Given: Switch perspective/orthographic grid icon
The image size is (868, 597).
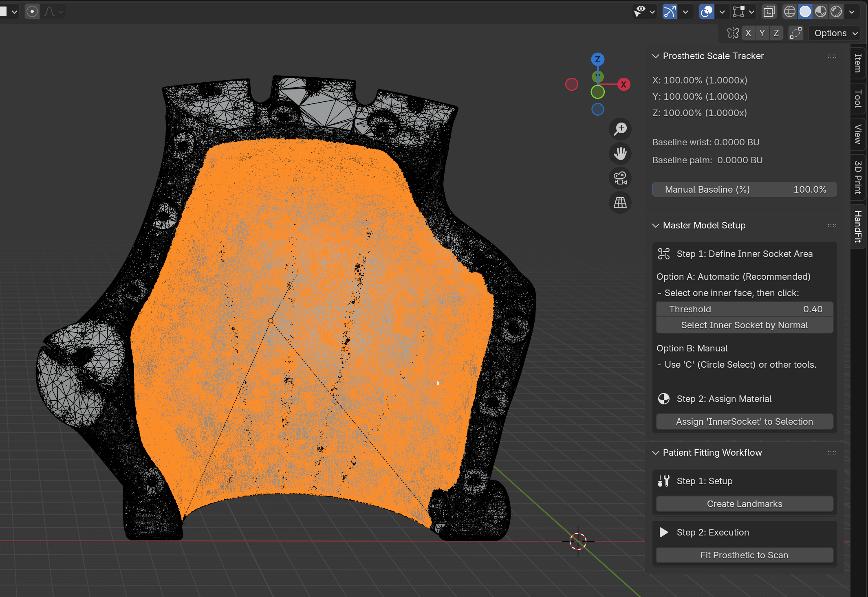Looking at the screenshot, I should click(x=620, y=202).
